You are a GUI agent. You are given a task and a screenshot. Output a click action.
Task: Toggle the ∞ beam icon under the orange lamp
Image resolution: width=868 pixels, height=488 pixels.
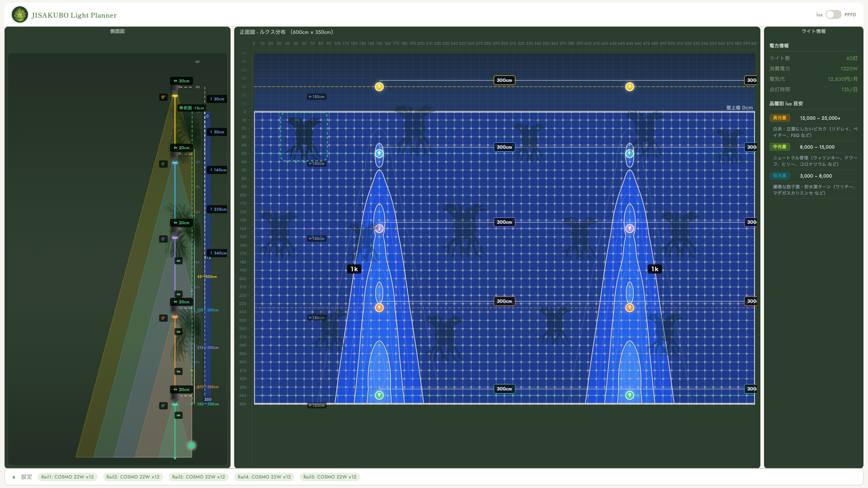[x=179, y=331]
